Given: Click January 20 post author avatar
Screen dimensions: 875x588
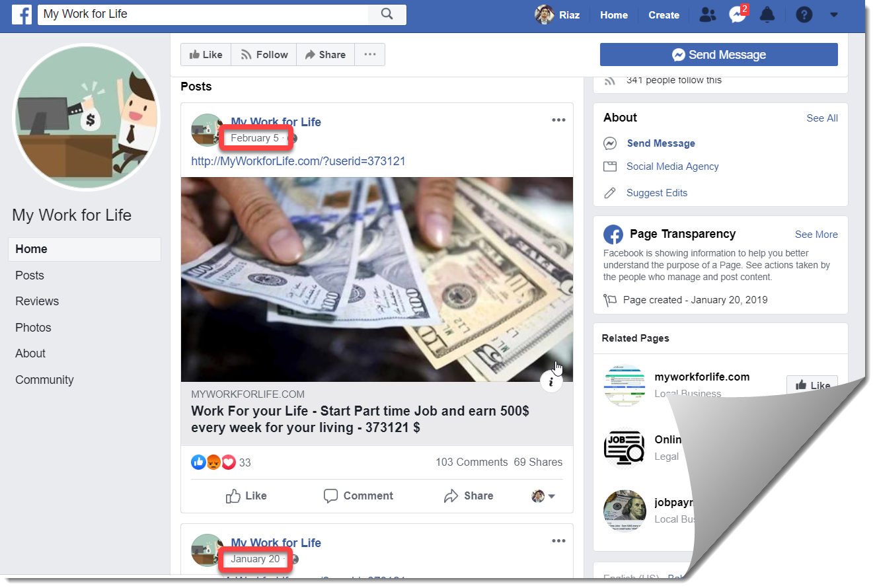Looking at the screenshot, I should pyautogui.click(x=208, y=551).
